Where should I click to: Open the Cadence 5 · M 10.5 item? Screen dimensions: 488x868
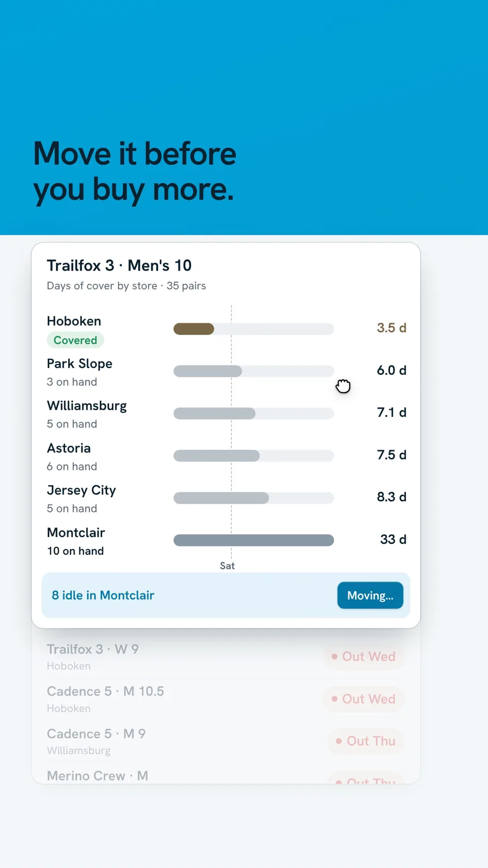click(226, 699)
